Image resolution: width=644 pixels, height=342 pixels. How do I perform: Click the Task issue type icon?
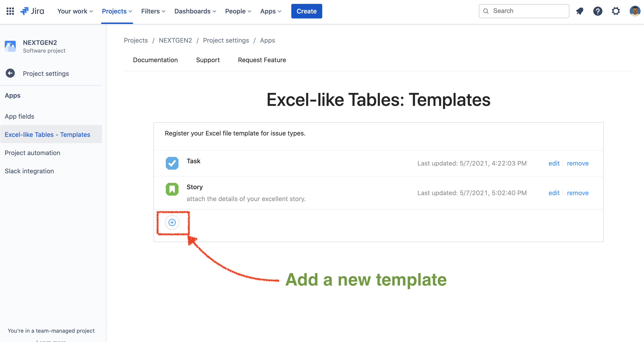(x=172, y=163)
